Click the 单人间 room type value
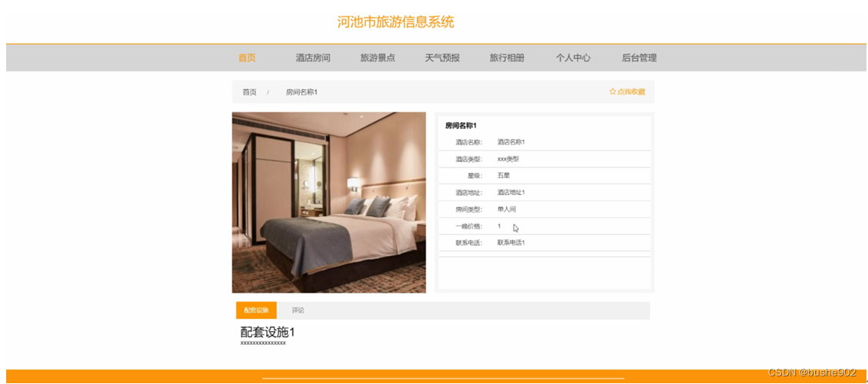The image size is (868, 384). point(507,209)
